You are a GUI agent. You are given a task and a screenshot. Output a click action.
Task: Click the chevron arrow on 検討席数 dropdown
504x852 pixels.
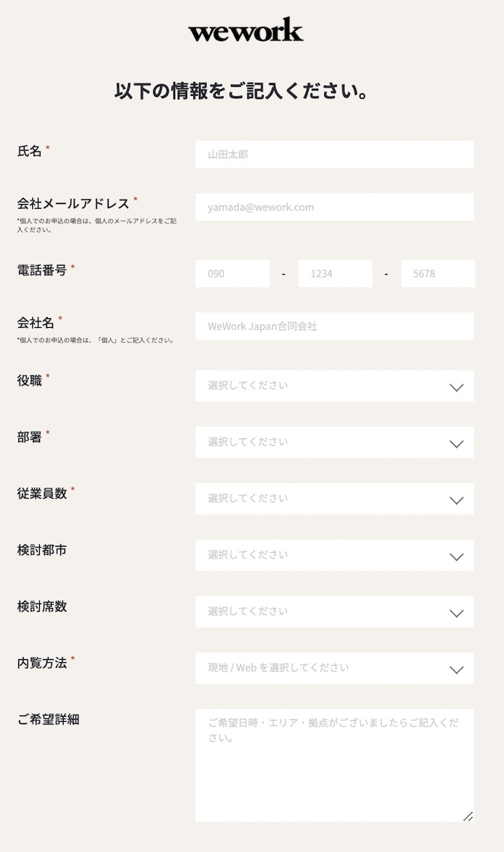456,612
